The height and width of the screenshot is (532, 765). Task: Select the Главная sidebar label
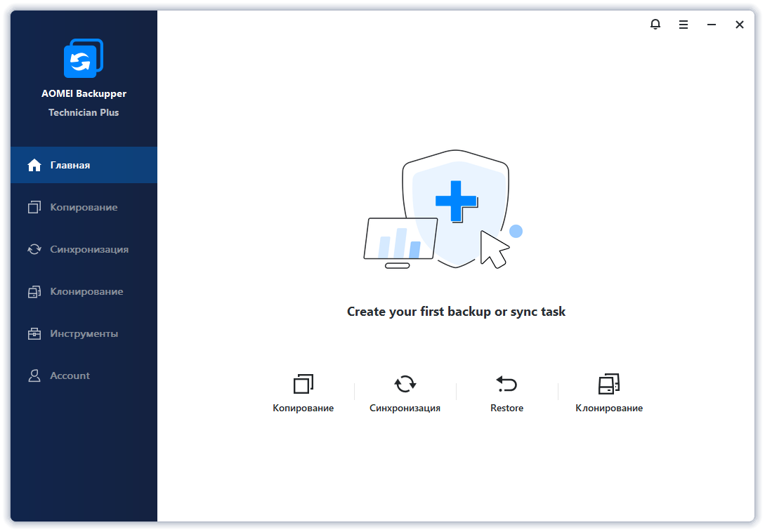70,166
